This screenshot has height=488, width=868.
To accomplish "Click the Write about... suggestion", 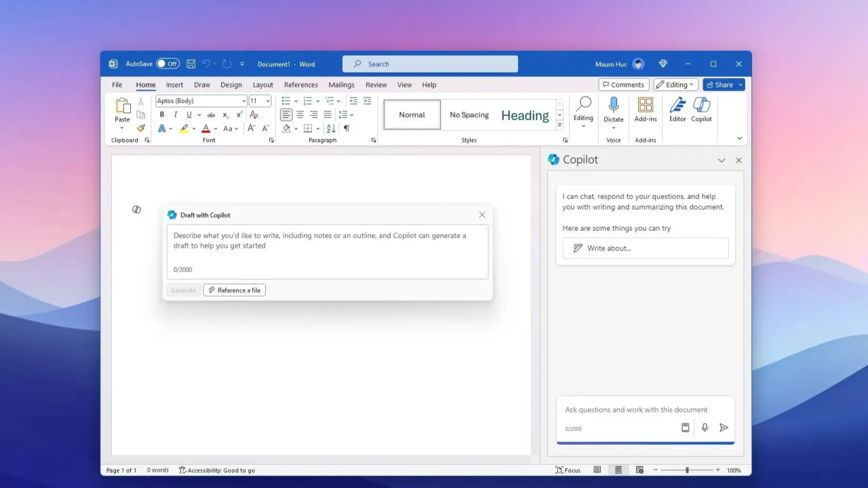I will click(645, 248).
